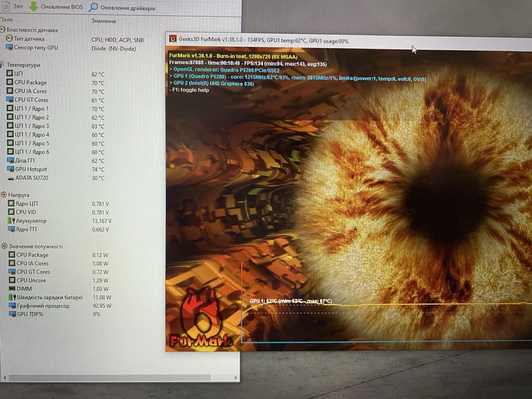Click the voltage icon beside Напруга

4,194
